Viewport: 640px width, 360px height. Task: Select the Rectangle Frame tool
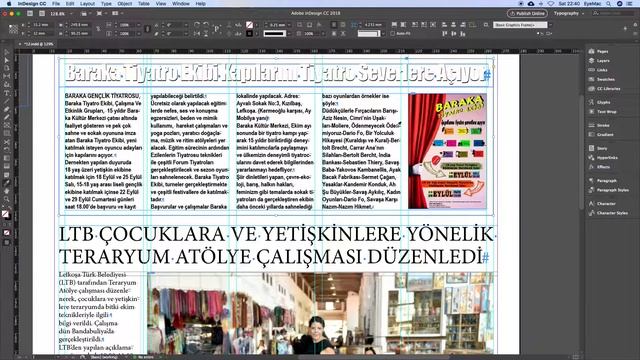point(7,126)
